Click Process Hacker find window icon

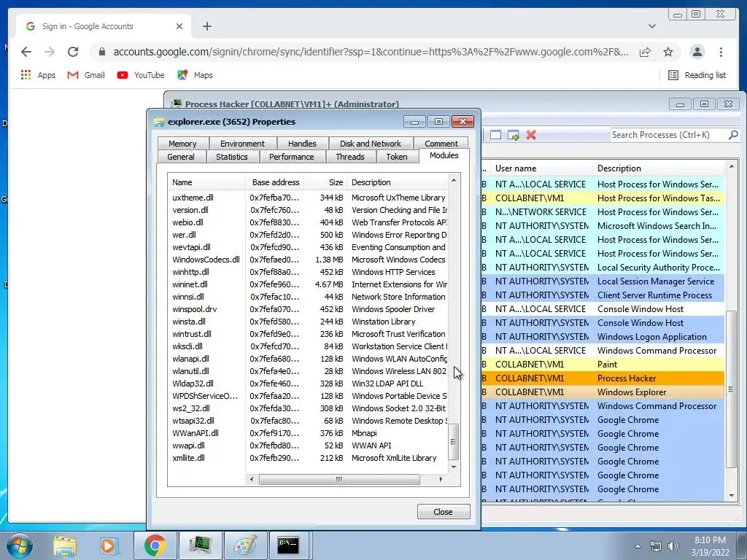click(495, 135)
